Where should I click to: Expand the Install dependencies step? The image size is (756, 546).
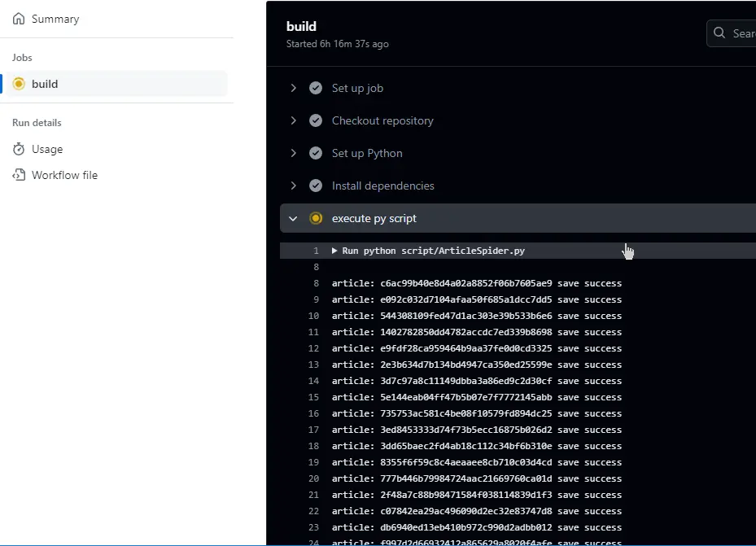point(293,186)
